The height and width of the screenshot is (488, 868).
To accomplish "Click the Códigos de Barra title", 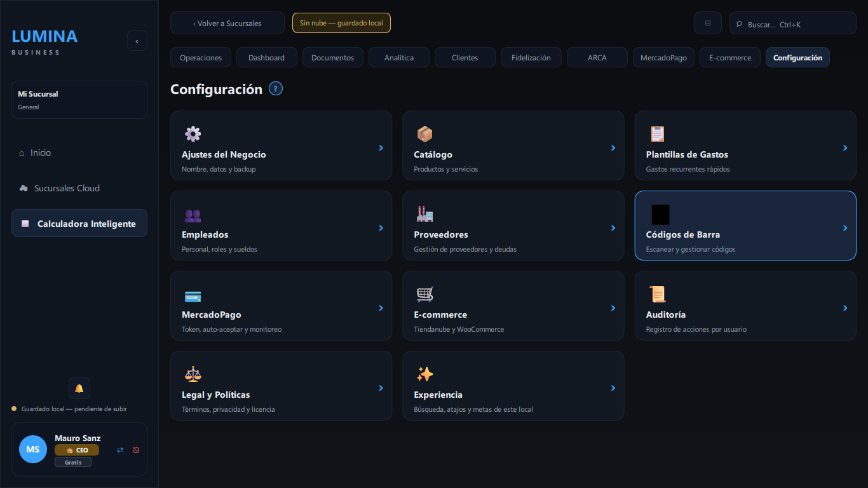I will pyautogui.click(x=683, y=234).
